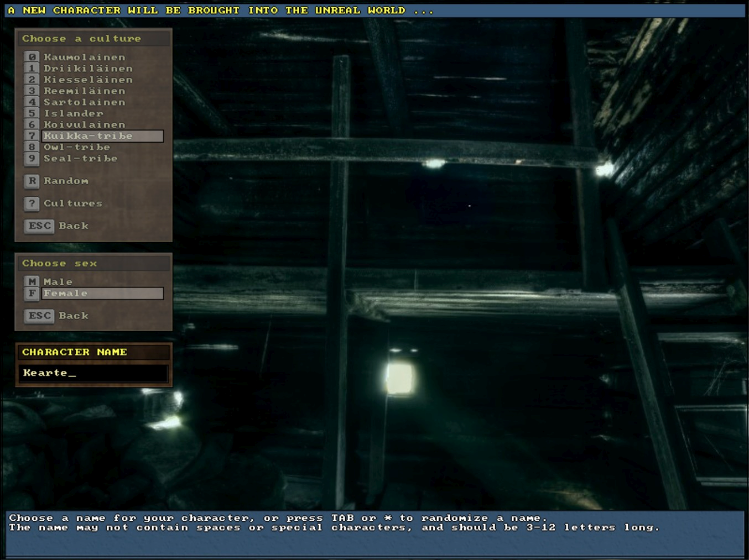Choose the Kuikka-tribe culture entry
This screenshot has width=749, height=560.
[x=102, y=136]
